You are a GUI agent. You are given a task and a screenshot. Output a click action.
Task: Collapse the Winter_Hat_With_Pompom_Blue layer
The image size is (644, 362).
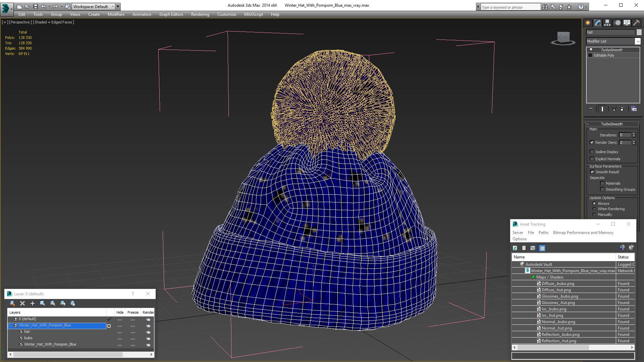pyautogui.click(x=10, y=325)
